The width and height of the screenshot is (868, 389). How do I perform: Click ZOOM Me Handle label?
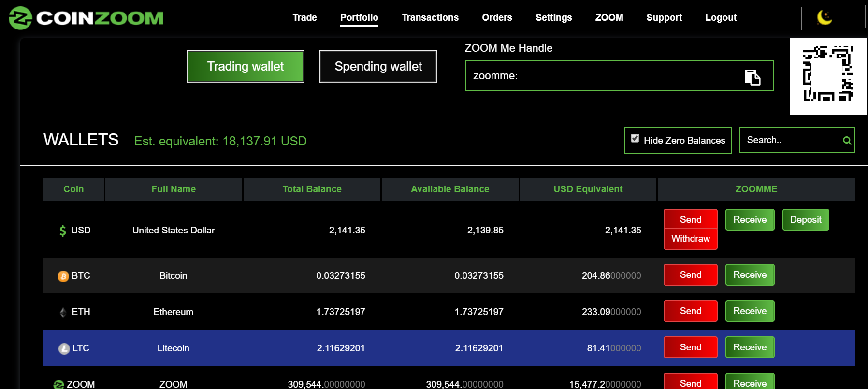(x=508, y=48)
